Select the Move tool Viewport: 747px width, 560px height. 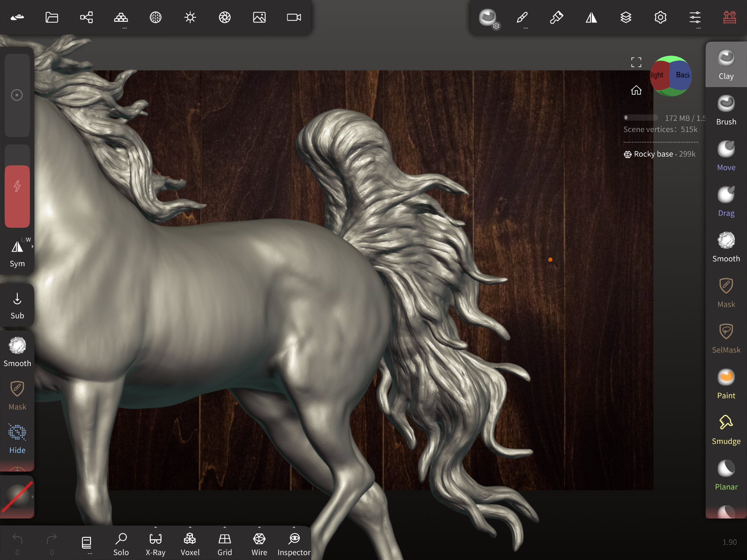click(726, 156)
